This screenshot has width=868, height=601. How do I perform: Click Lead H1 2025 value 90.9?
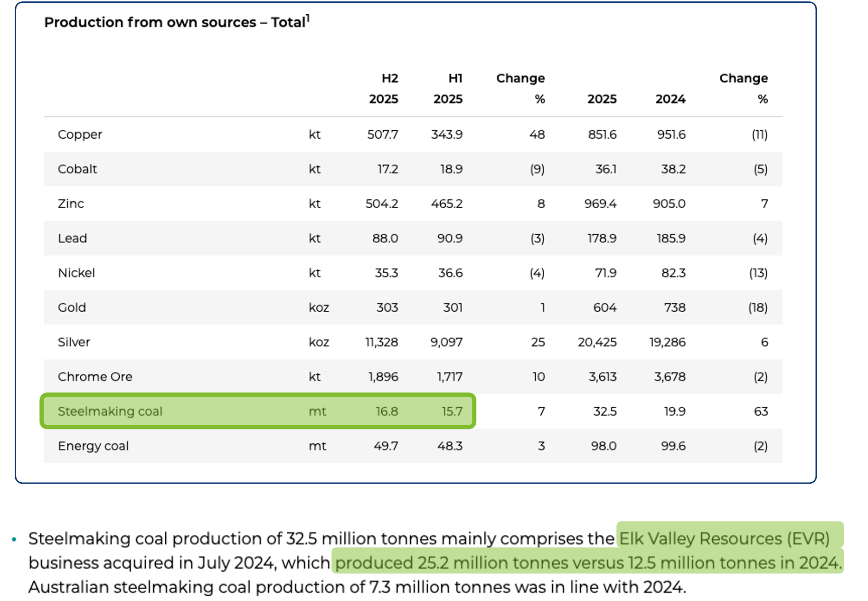point(450,238)
